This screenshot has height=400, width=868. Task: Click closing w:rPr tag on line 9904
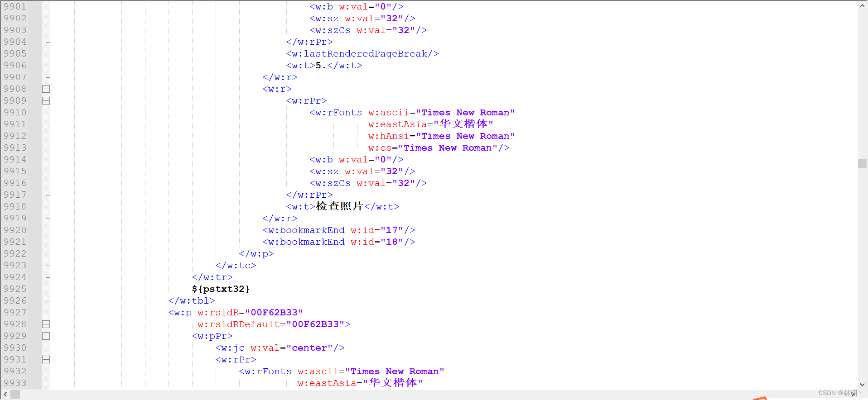309,42
